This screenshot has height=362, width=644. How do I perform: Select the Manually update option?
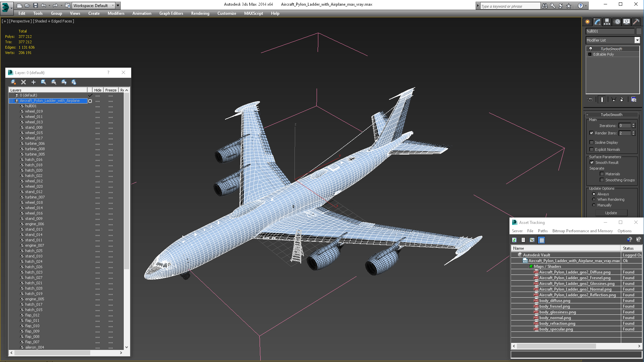594,205
